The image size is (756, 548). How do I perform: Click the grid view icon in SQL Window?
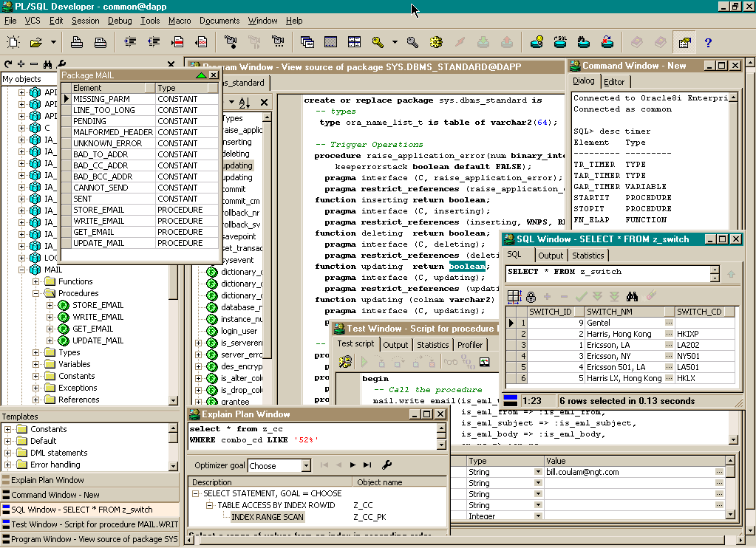coord(514,296)
